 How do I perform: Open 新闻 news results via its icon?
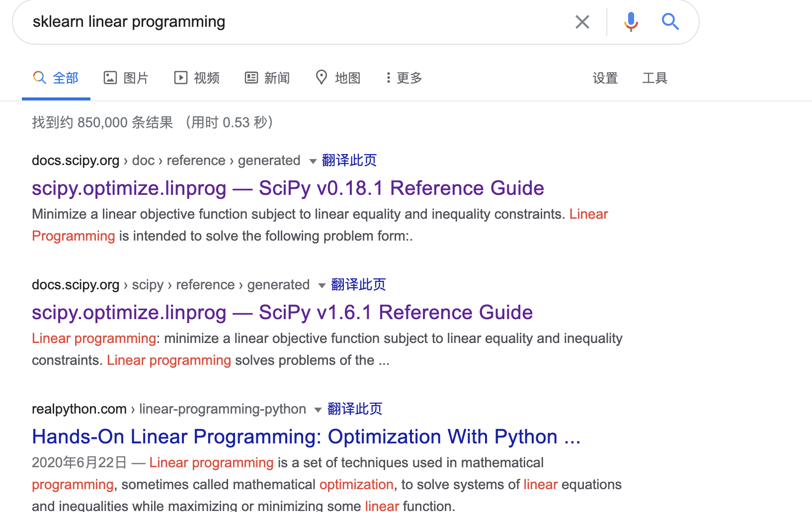pos(251,78)
